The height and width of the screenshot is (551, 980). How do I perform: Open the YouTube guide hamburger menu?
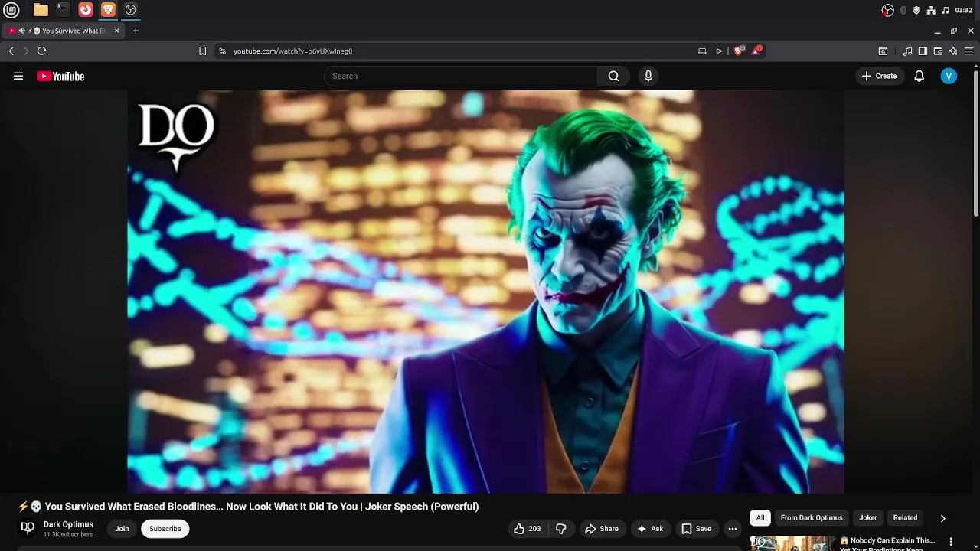pos(18,76)
